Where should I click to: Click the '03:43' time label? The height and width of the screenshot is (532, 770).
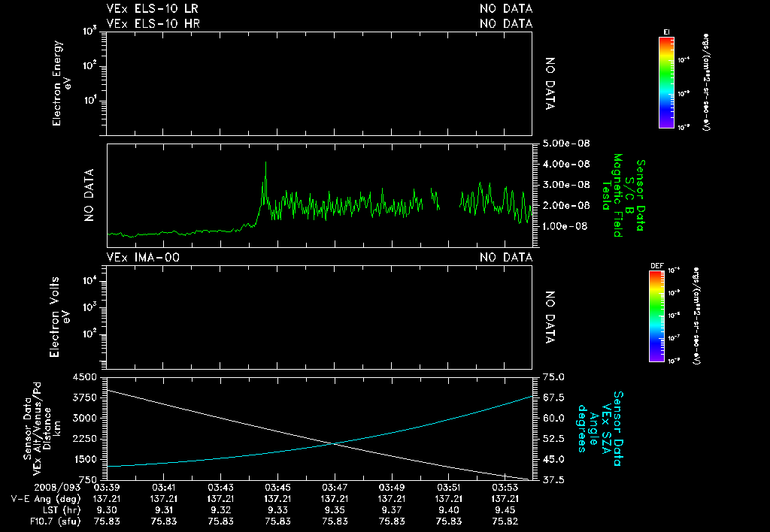tap(220, 488)
